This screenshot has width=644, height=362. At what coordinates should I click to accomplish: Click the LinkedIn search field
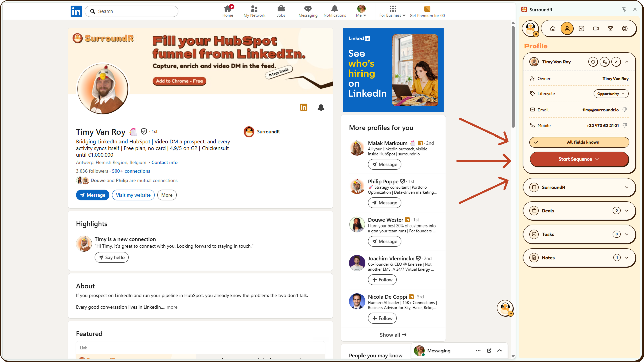(x=132, y=11)
